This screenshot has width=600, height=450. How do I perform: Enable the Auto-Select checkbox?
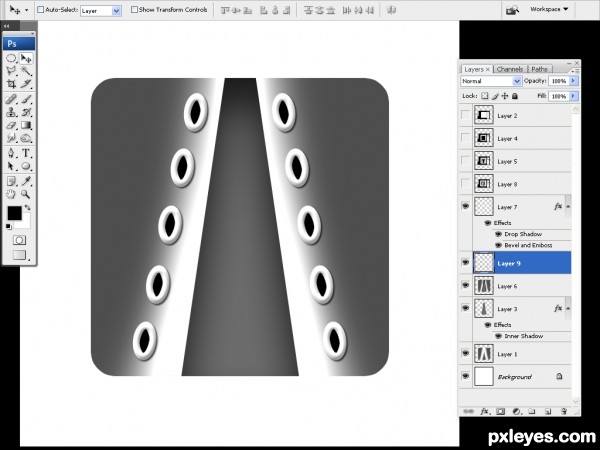point(40,10)
